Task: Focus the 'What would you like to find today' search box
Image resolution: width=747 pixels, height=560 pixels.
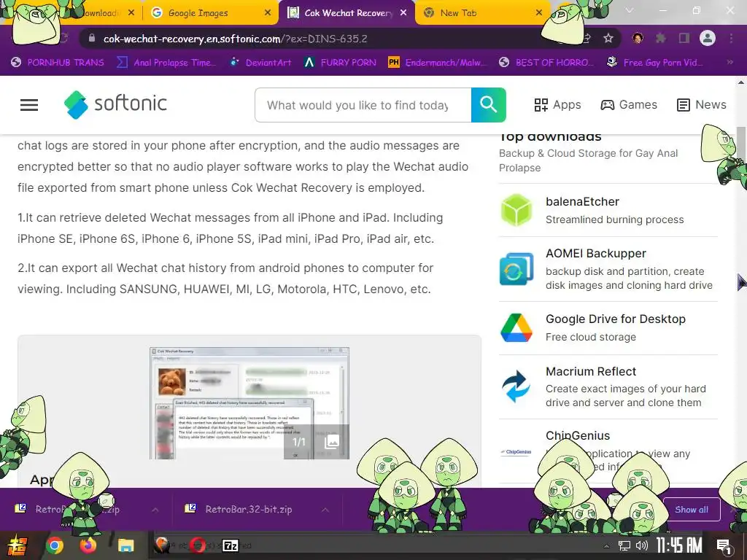Action: (x=363, y=105)
